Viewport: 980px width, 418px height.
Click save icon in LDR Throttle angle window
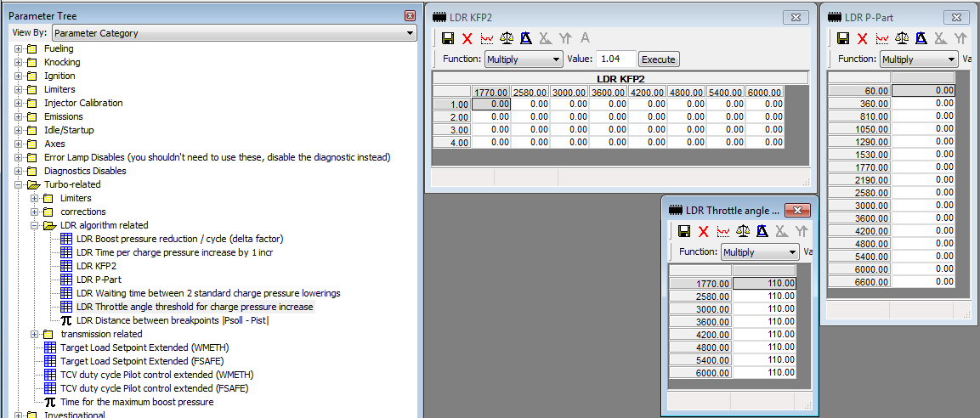coord(683,231)
